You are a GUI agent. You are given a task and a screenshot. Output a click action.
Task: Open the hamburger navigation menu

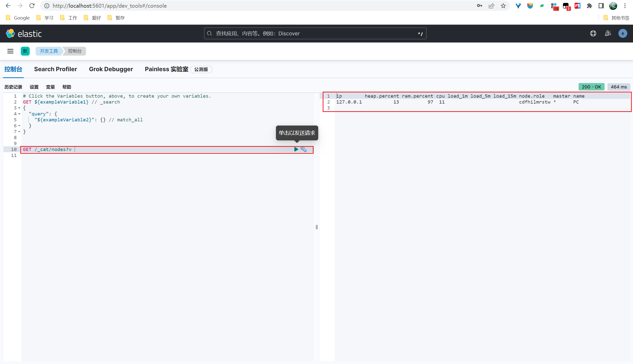[10, 51]
